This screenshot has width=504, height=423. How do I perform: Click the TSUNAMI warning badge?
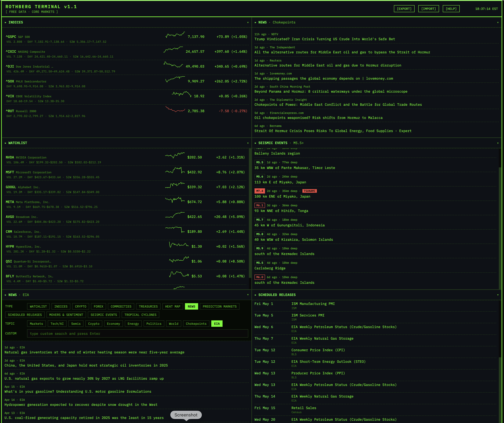pyautogui.click(x=309, y=191)
